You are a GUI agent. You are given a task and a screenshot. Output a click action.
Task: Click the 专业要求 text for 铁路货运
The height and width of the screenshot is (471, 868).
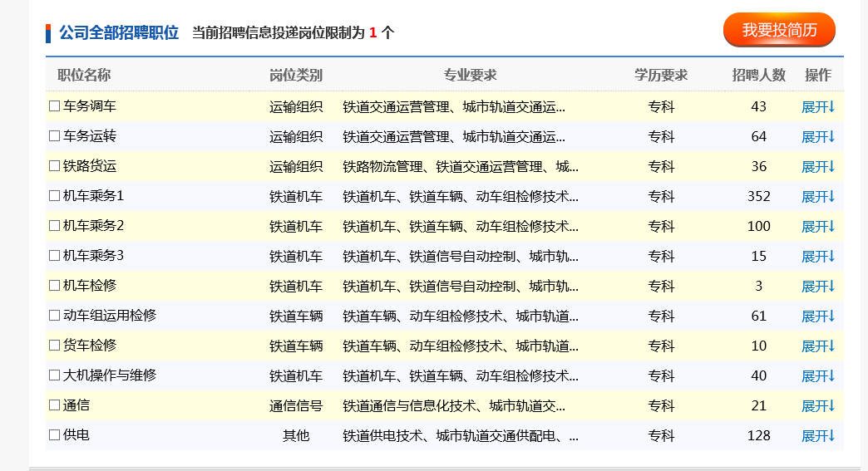point(461,167)
